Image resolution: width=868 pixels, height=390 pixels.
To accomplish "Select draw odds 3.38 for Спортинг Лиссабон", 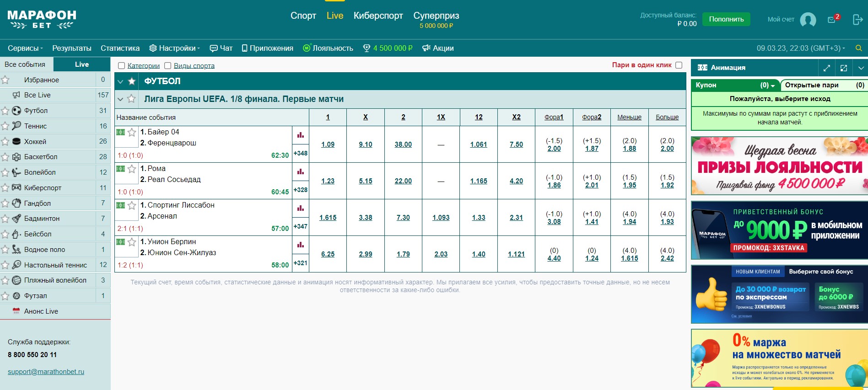I will (x=366, y=218).
